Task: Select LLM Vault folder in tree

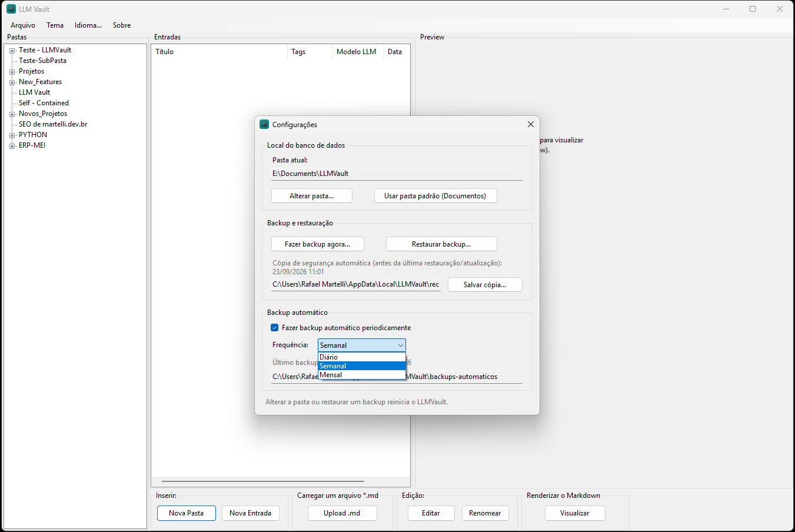Action: coord(34,92)
